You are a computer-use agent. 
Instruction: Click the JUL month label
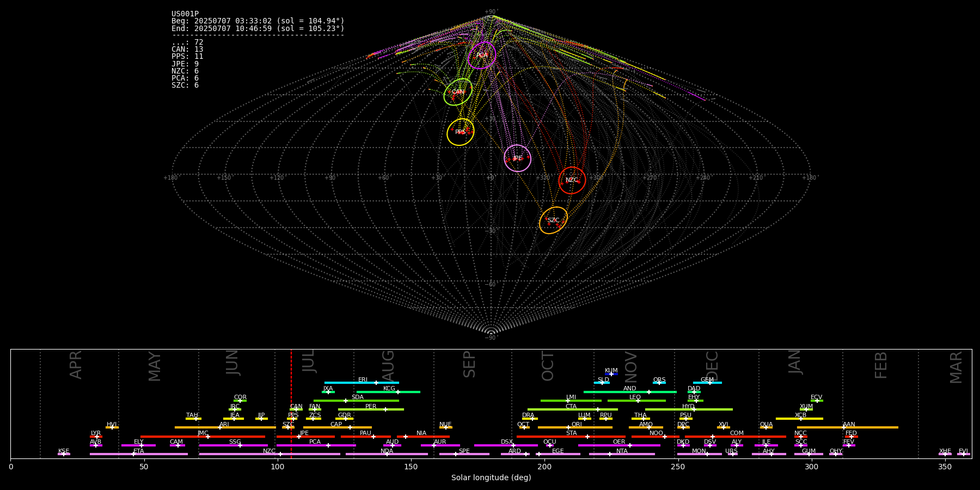(308, 361)
